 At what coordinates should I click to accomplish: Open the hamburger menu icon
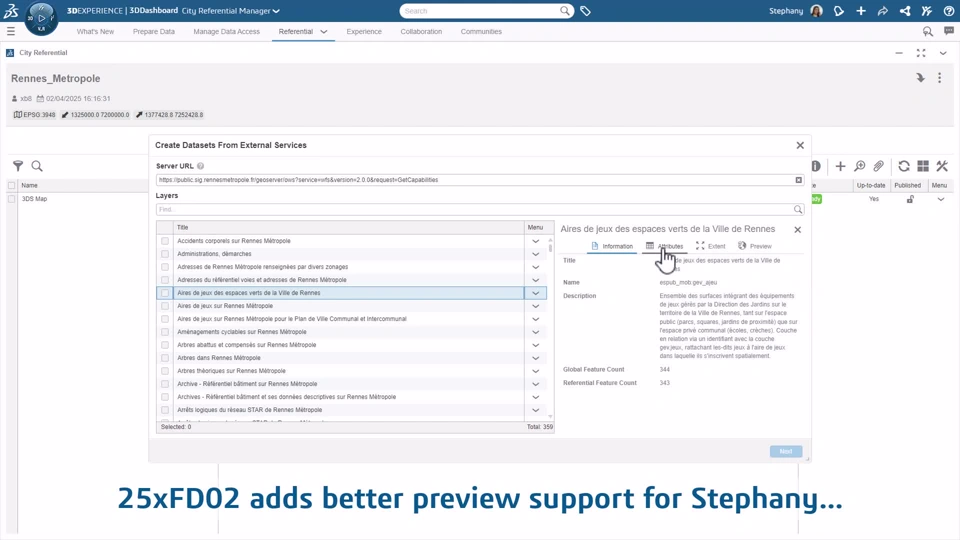pos(10,31)
